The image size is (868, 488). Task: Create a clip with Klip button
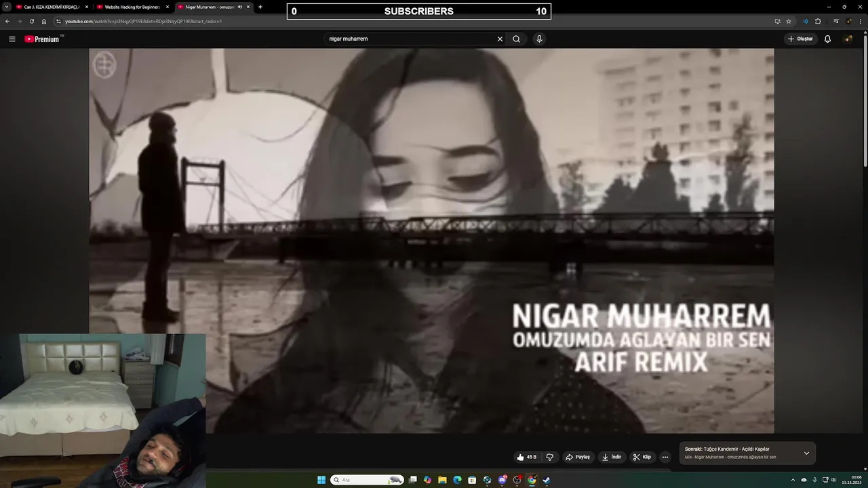tap(642, 457)
